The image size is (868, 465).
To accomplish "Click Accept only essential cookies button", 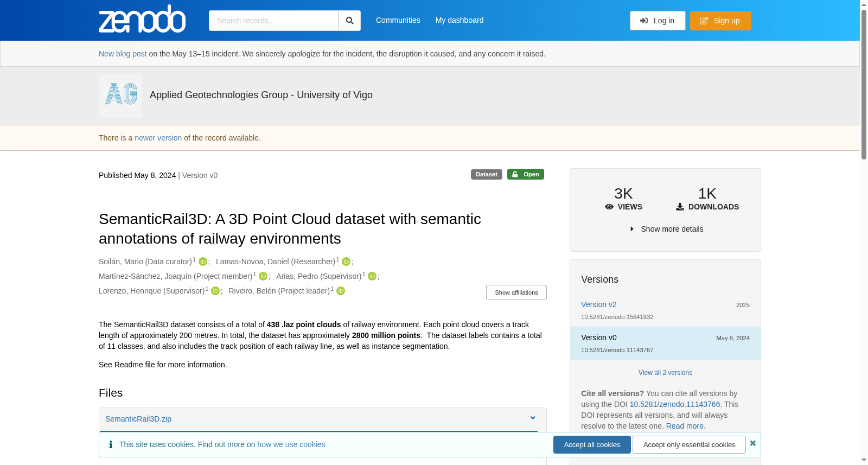I will point(689,444).
